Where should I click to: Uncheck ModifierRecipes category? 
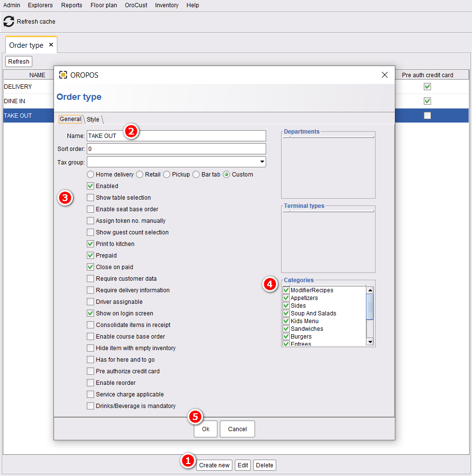pos(286,290)
